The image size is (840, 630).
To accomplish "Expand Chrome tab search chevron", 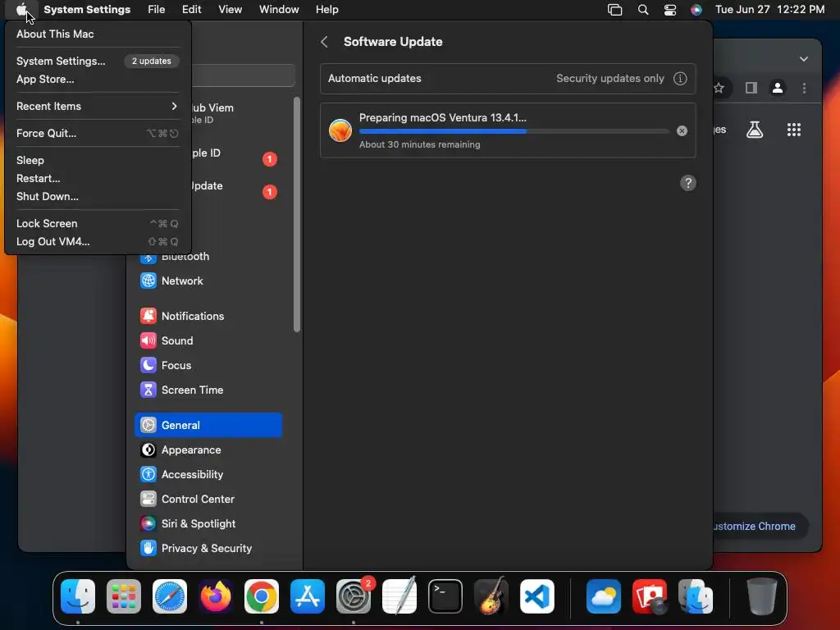I will (804, 59).
